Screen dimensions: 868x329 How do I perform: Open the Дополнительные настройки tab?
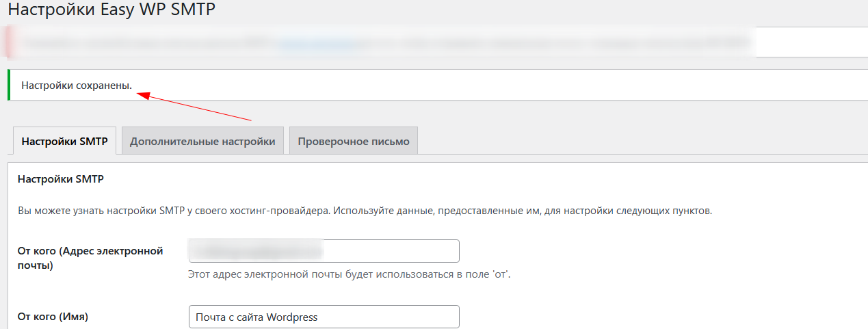[x=202, y=142]
